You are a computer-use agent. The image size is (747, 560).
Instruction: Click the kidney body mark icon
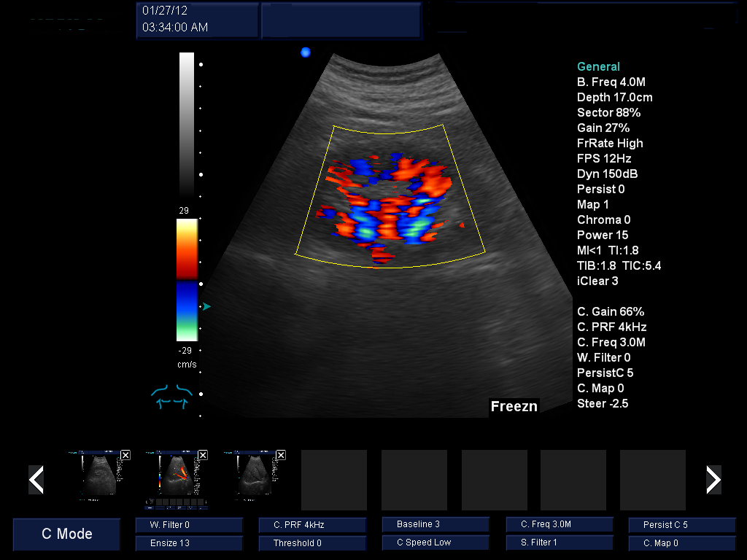click(170, 397)
